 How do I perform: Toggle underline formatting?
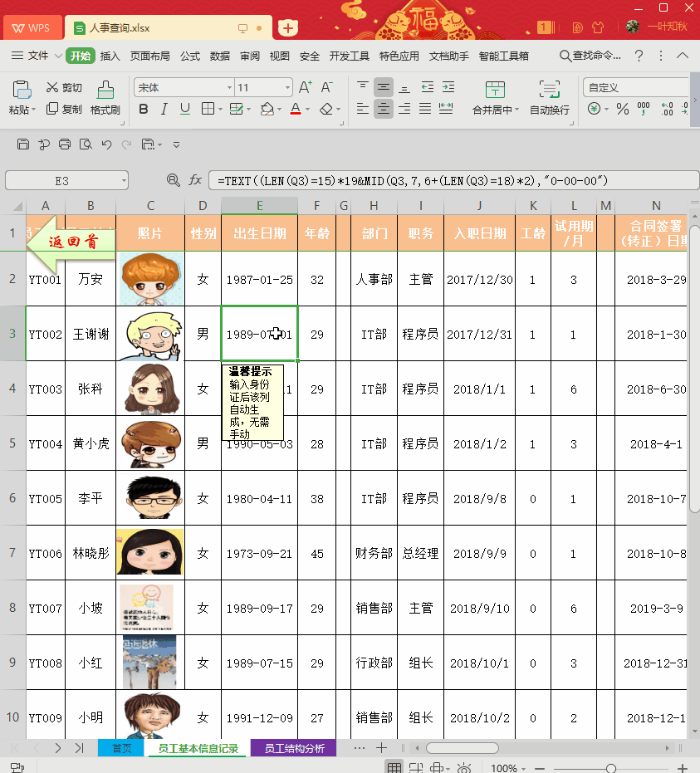tap(185, 109)
